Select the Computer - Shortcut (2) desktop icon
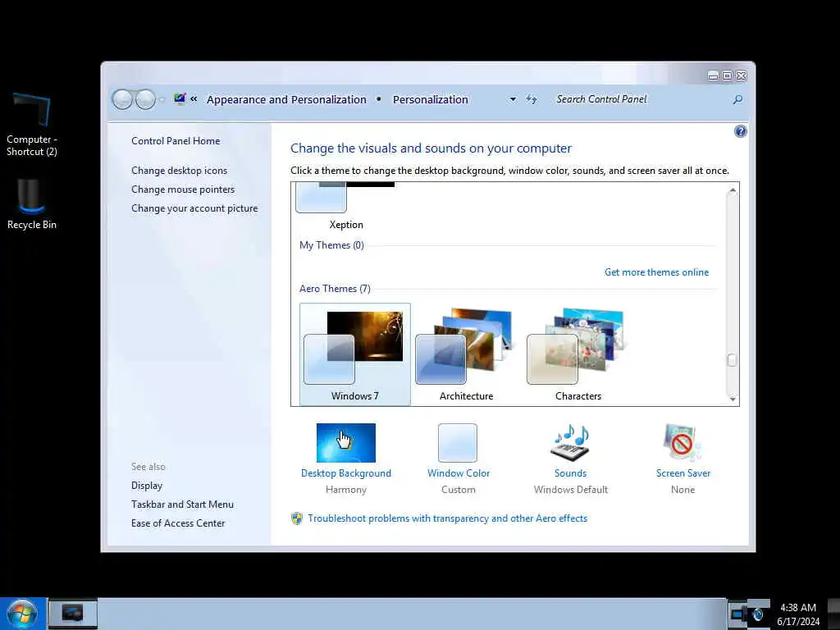Screen dimensions: 840x630 (32, 125)
